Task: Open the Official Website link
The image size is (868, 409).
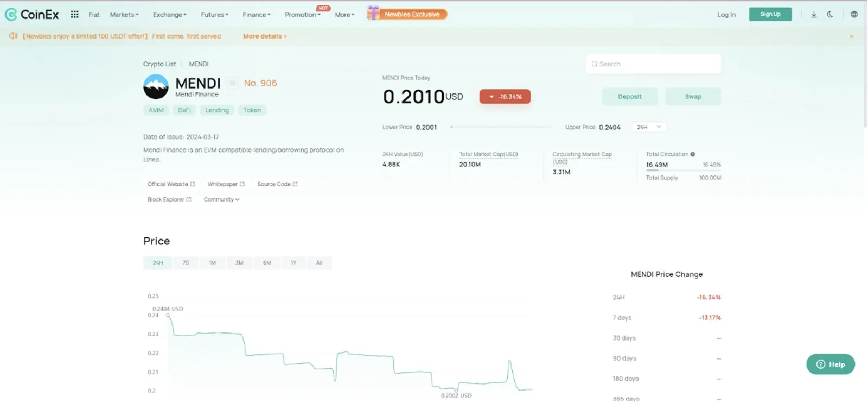Action: 171,184
